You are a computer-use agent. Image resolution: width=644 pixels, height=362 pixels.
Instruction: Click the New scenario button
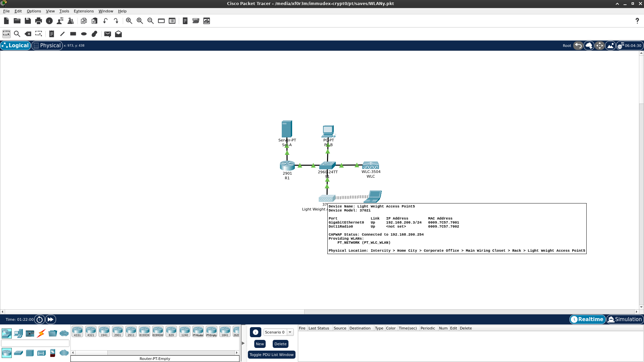(260, 344)
